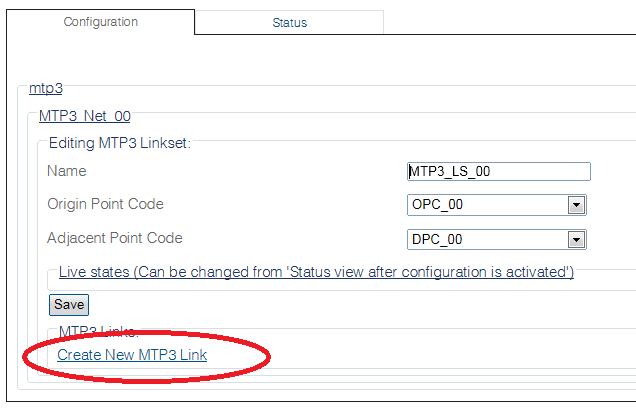Click the Origin Point Code label
The width and height of the screenshot is (636, 411).
click(x=105, y=204)
